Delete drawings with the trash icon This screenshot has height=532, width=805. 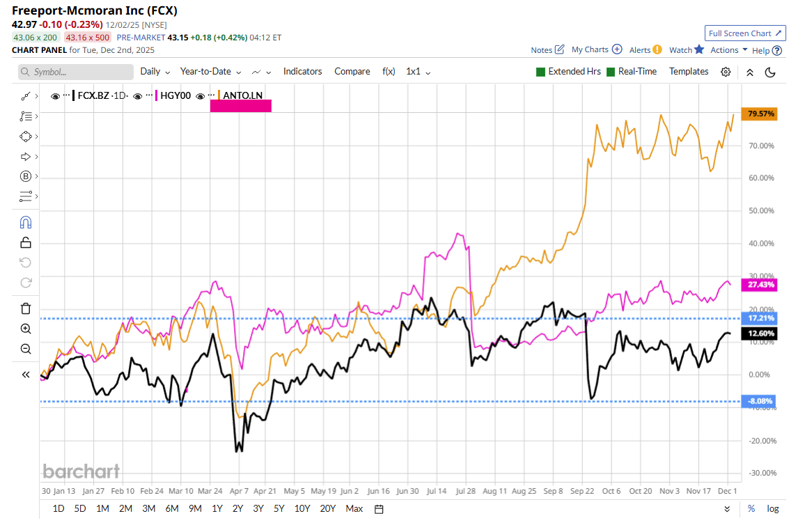26,308
